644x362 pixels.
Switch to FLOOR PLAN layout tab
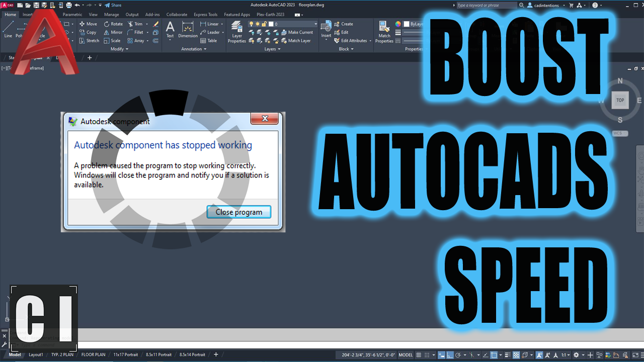[93, 354]
